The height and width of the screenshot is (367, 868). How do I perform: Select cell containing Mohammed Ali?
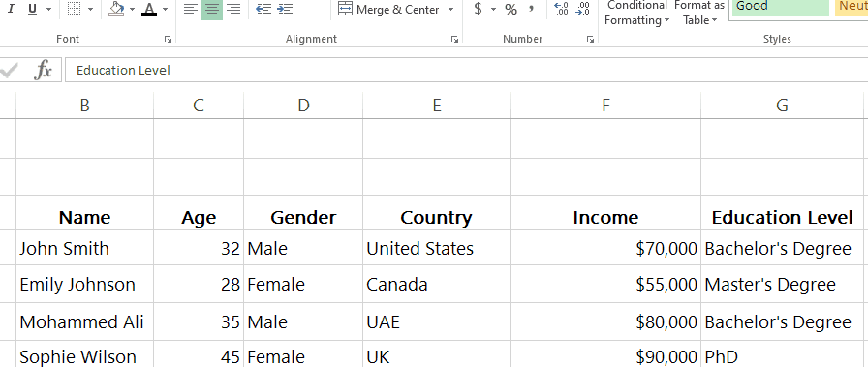84,321
